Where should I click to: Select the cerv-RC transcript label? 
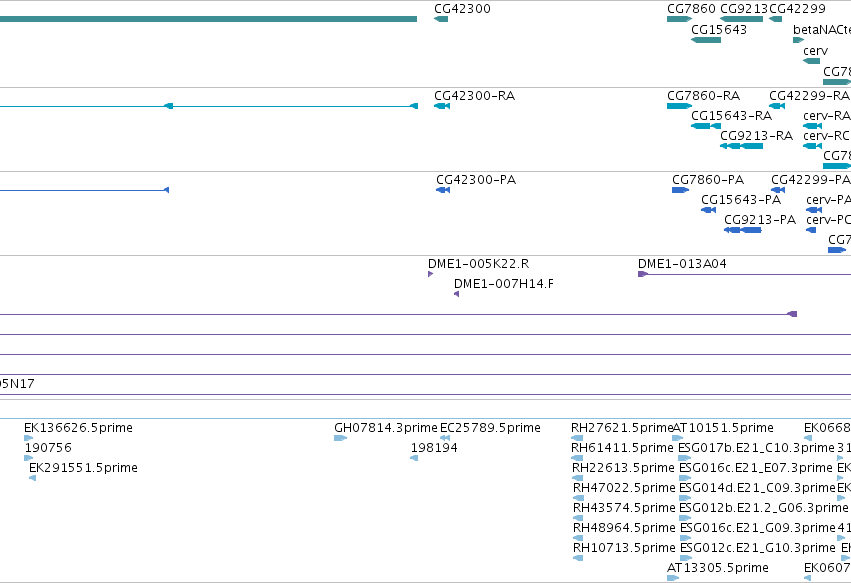(x=827, y=136)
